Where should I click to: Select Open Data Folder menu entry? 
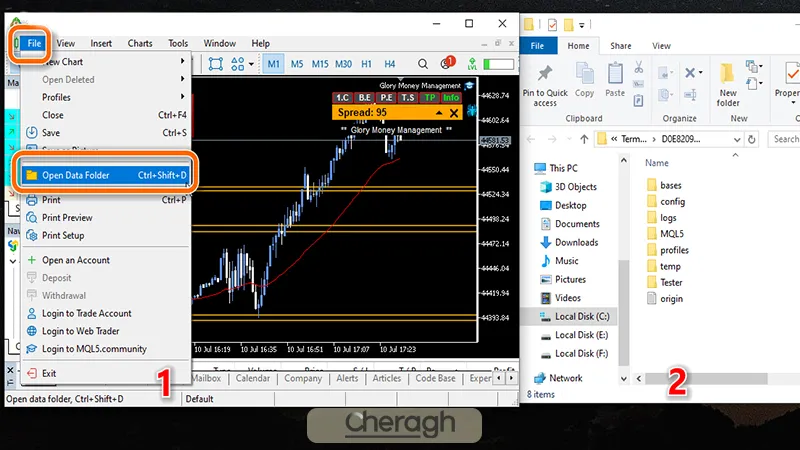pos(100,175)
